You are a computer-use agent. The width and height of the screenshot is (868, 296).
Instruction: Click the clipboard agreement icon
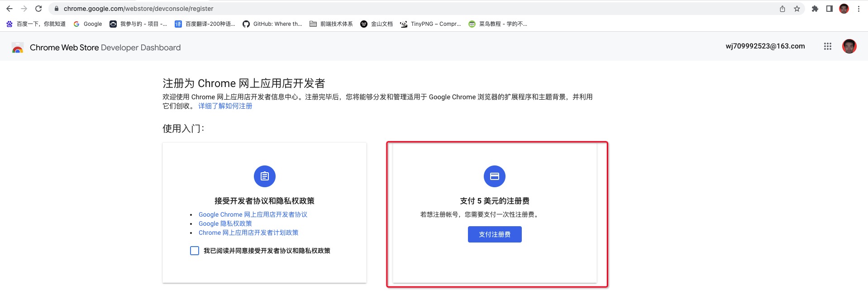[x=265, y=176]
